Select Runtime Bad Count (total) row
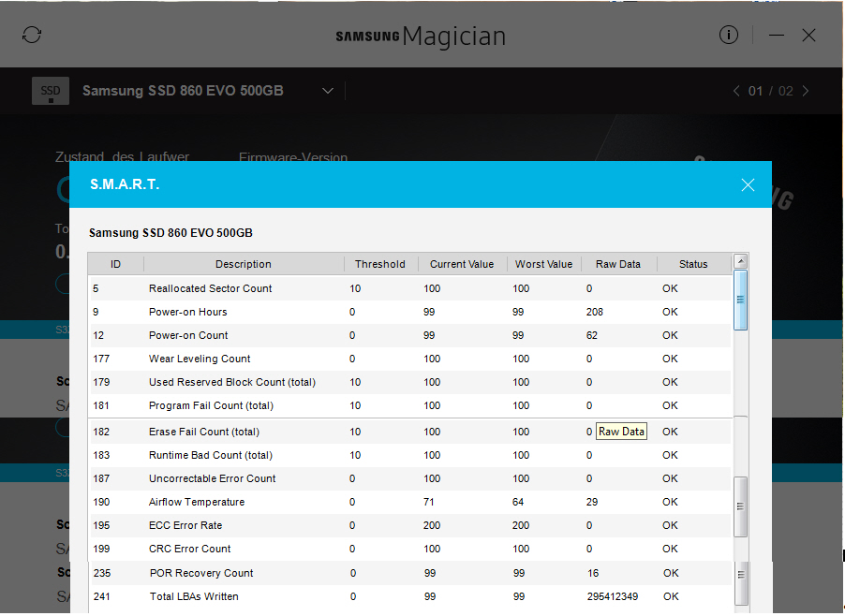The width and height of the screenshot is (845, 616). pyautogui.click(x=410, y=456)
